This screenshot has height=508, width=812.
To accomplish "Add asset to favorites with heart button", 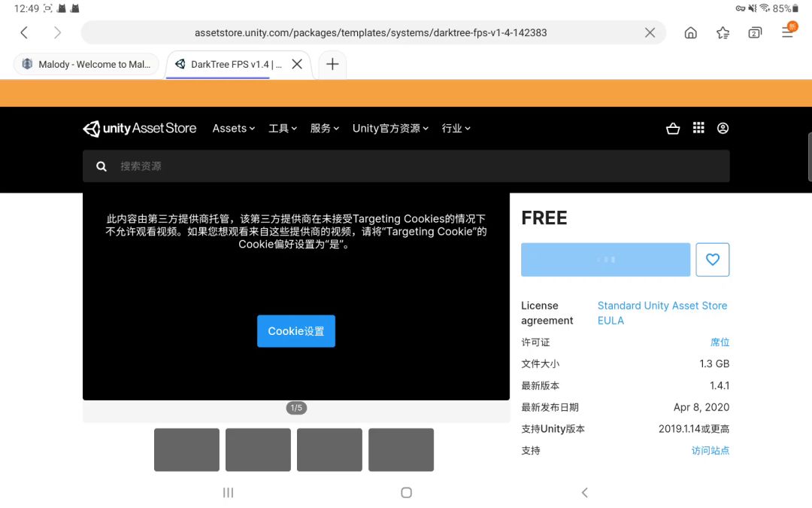I will coord(713,260).
